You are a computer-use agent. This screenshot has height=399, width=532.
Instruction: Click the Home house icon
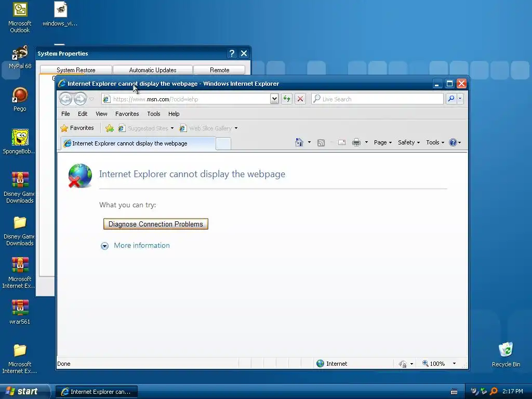click(299, 142)
